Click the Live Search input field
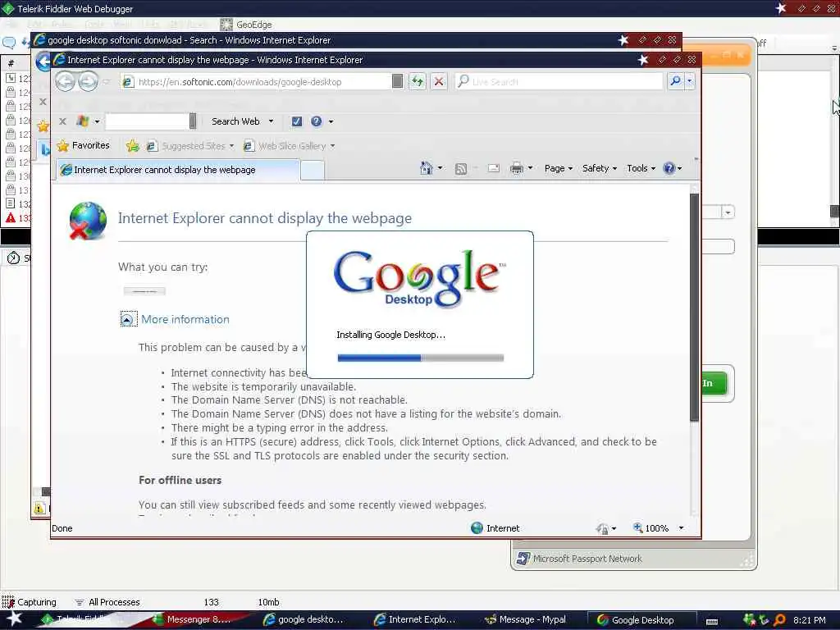The width and height of the screenshot is (840, 630). 559,81
